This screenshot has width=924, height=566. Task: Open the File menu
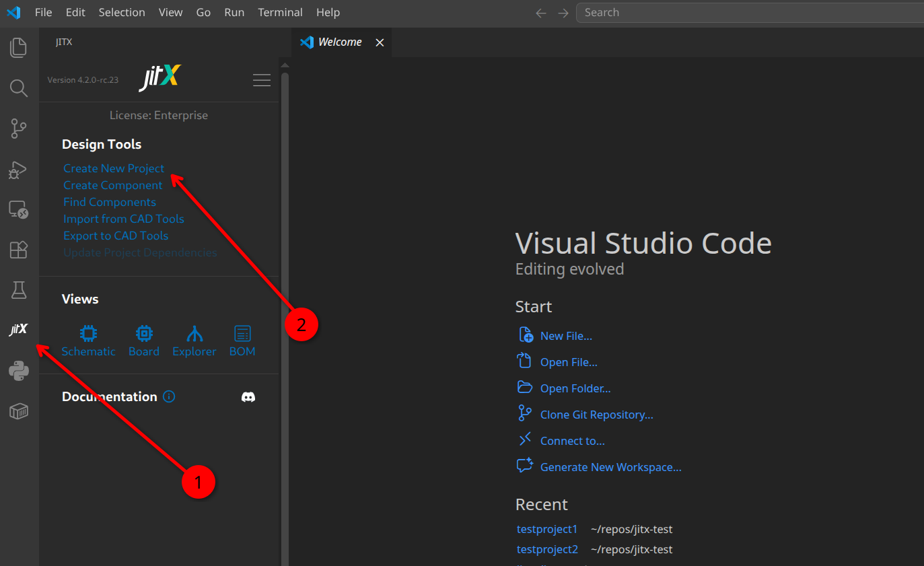(x=43, y=12)
